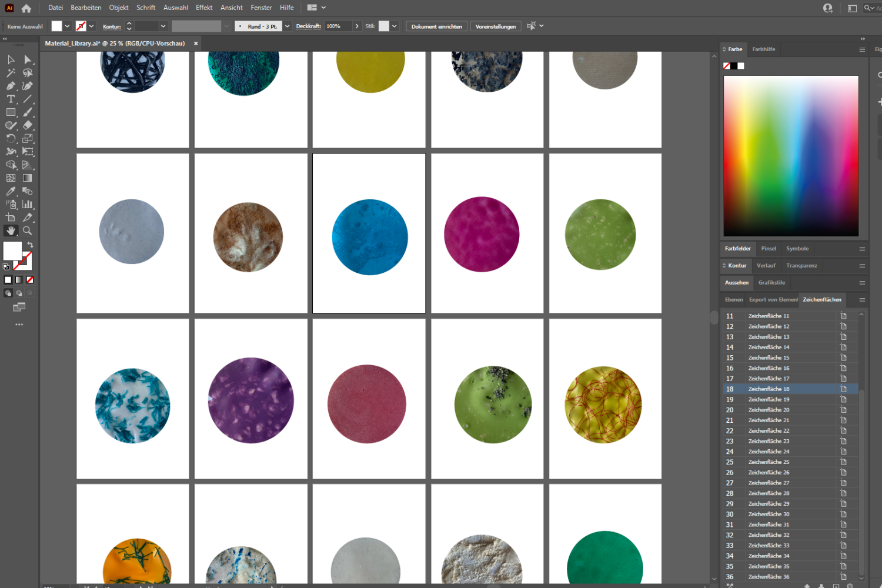Click the Deckkraft label link
The image size is (882, 588).
tap(308, 26)
